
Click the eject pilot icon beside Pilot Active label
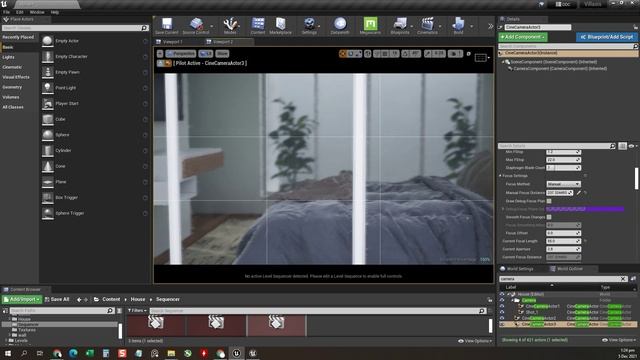tap(168, 63)
